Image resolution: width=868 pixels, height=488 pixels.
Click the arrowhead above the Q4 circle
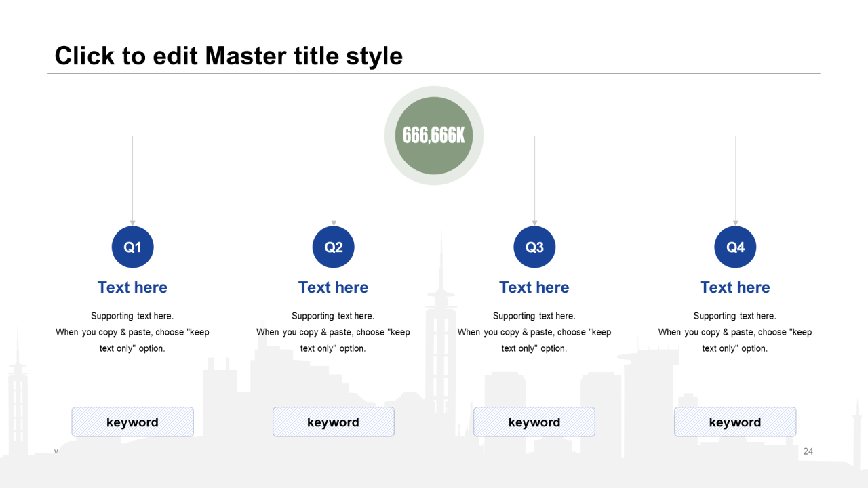click(x=735, y=223)
